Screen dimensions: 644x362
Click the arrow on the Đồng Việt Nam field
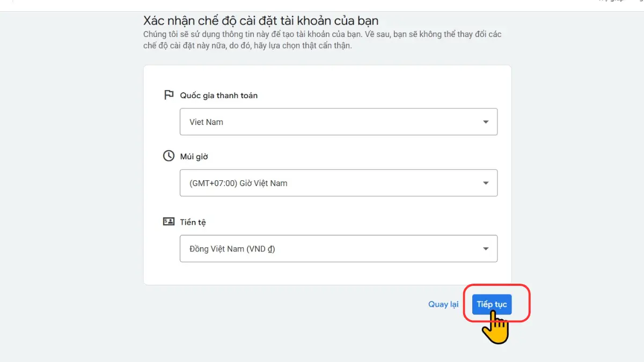tap(486, 248)
